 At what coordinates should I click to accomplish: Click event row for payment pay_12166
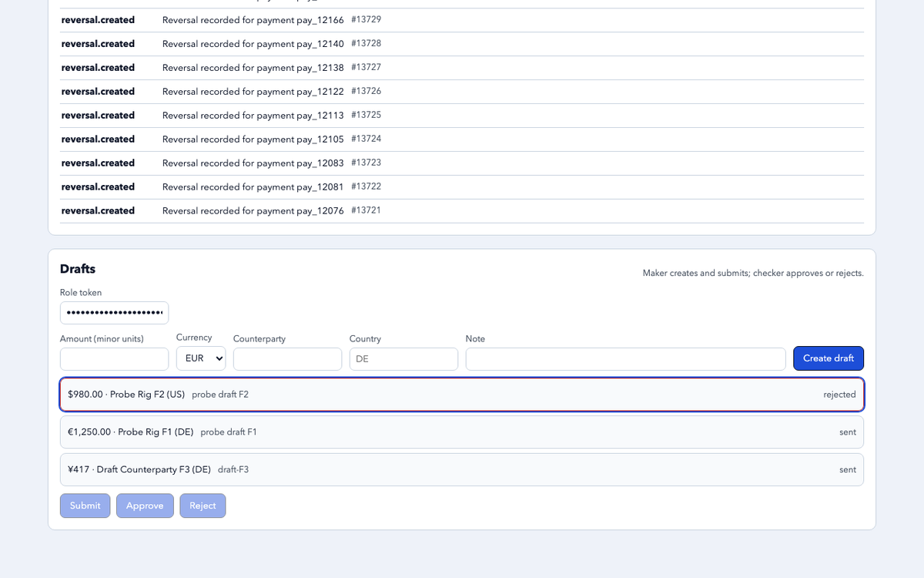coord(462,20)
